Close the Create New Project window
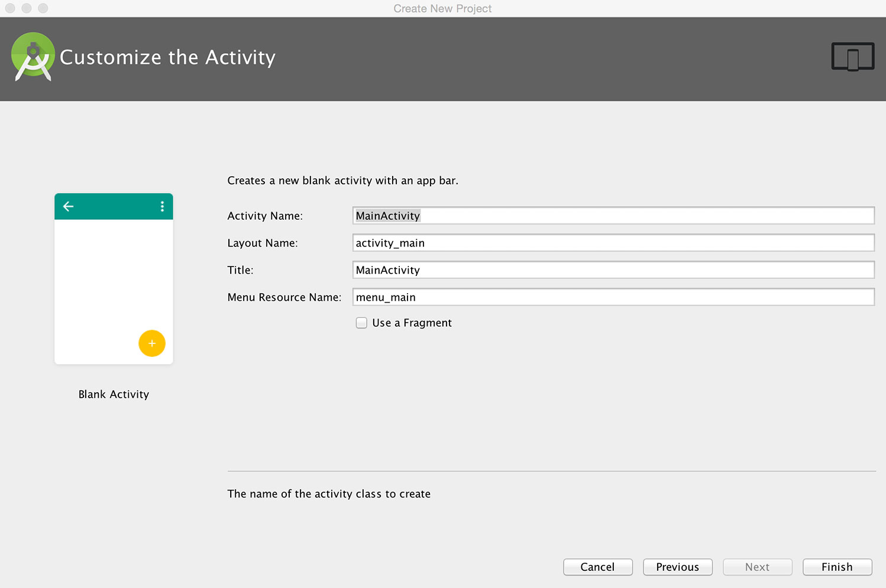This screenshot has height=588, width=886. (10, 8)
